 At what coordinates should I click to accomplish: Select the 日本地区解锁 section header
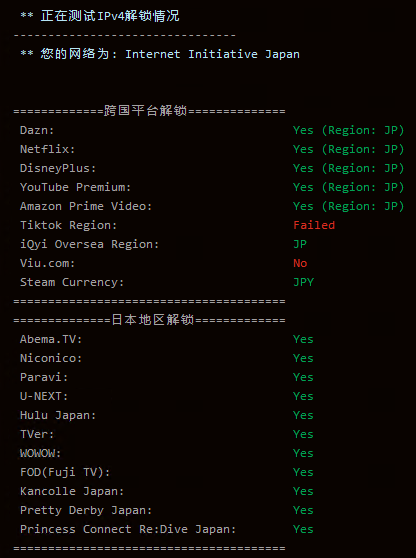click(152, 320)
